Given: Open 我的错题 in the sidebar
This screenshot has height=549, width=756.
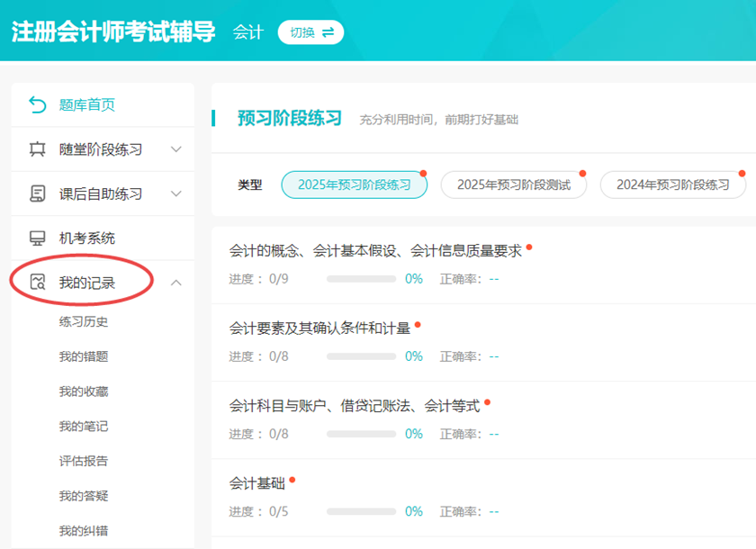Looking at the screenshot, I should (x=84, y=356).
